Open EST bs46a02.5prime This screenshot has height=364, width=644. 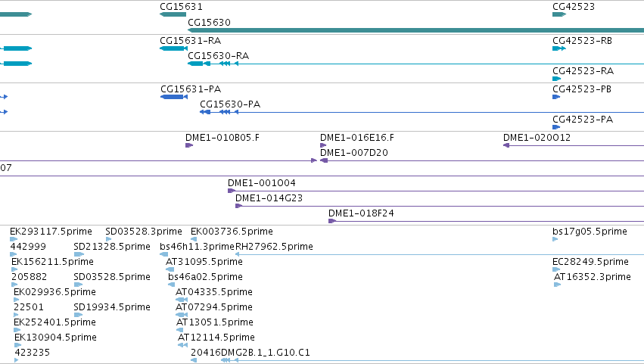click(205, 277)
